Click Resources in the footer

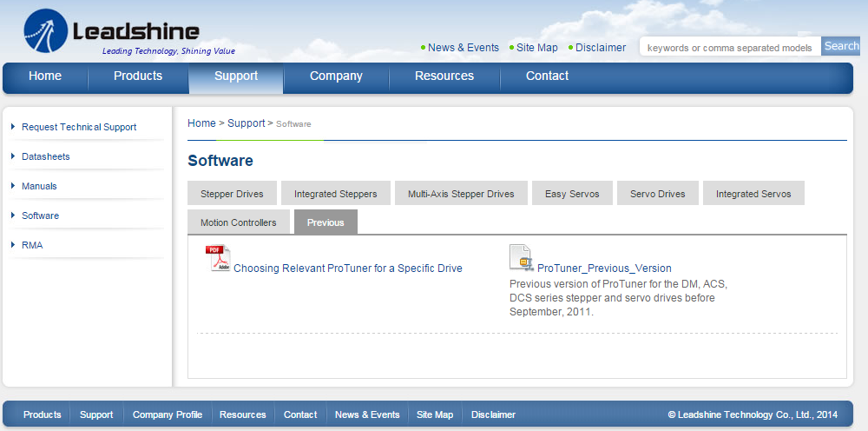tap(242, 414)
